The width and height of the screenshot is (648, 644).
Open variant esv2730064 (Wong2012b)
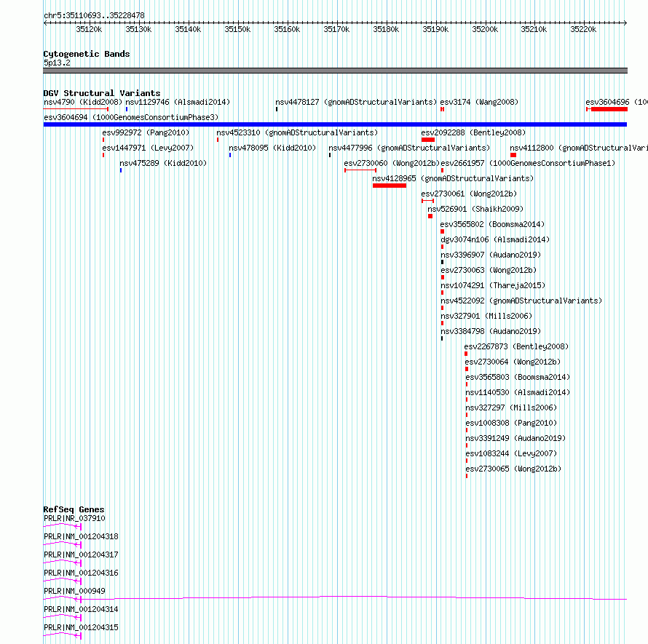click(513, 362)
